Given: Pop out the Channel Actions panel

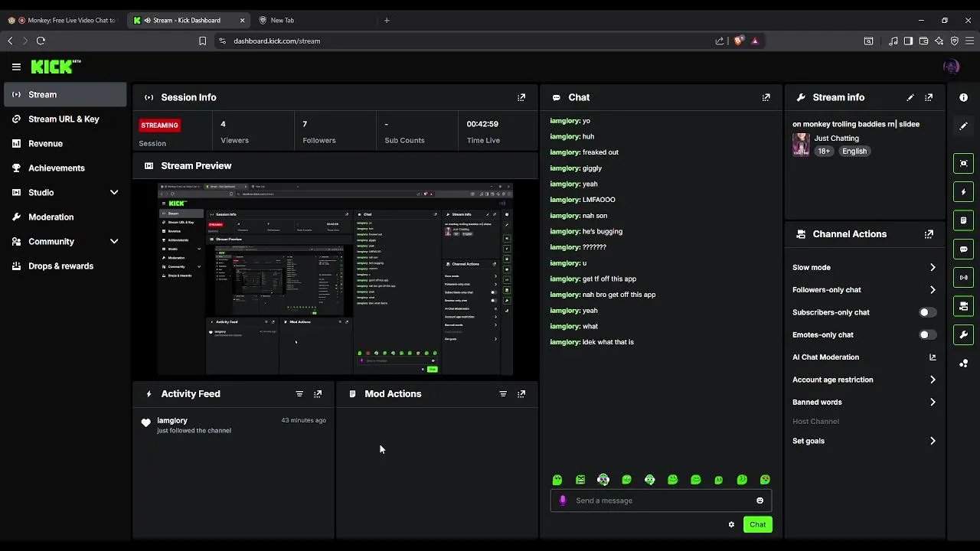Looking at the screenshot, I should [929, 234].
